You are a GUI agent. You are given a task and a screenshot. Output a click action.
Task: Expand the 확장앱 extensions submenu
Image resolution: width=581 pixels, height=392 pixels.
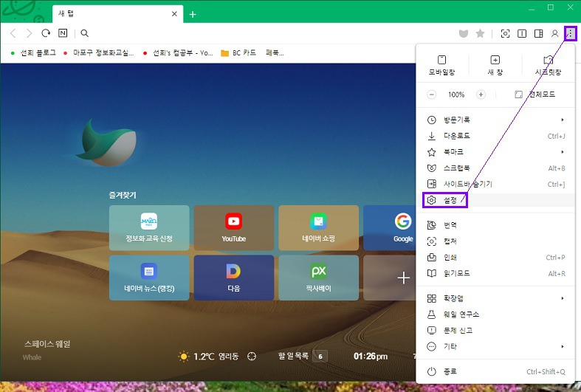495,298
